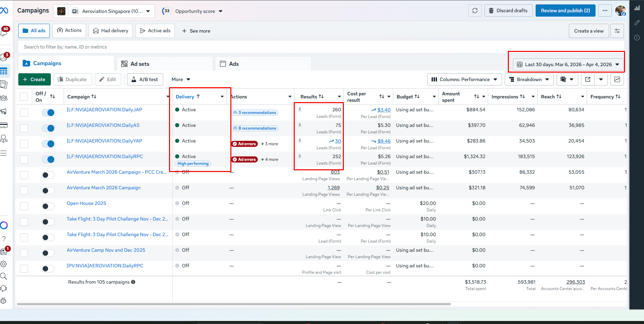Select the All ads view
644x324 pixels.
pos(34,31)
